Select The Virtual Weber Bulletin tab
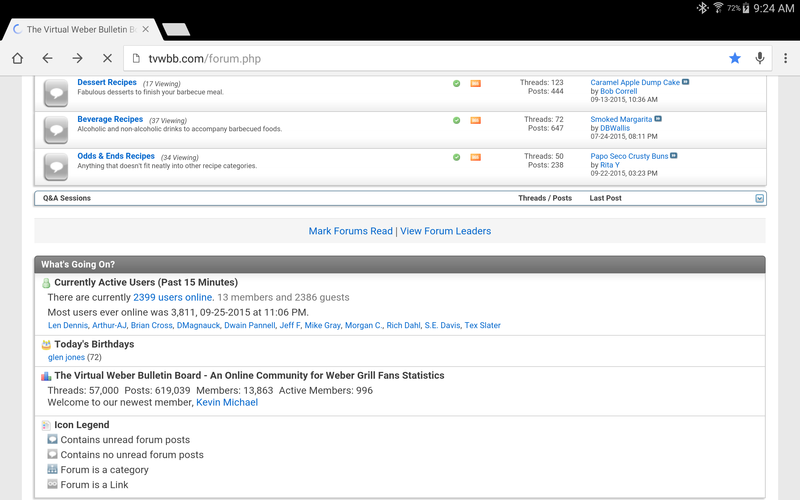This screenshot has width=800, height=500. 82,29
